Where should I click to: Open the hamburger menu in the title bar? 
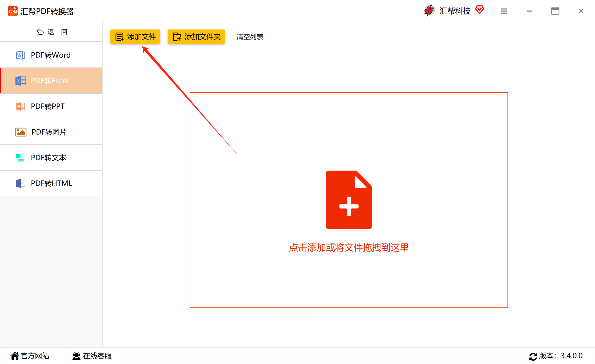point(504,11)
